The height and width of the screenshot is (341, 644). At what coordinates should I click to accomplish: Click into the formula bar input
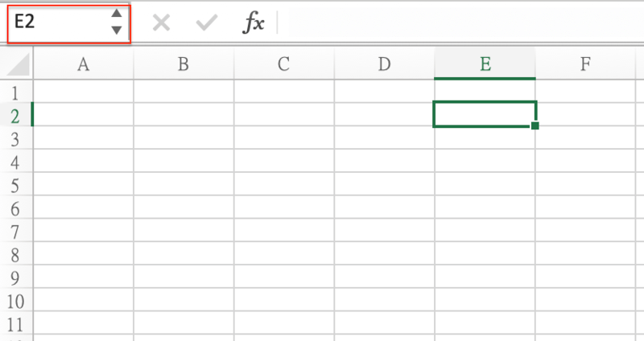[x=459, y=23]
